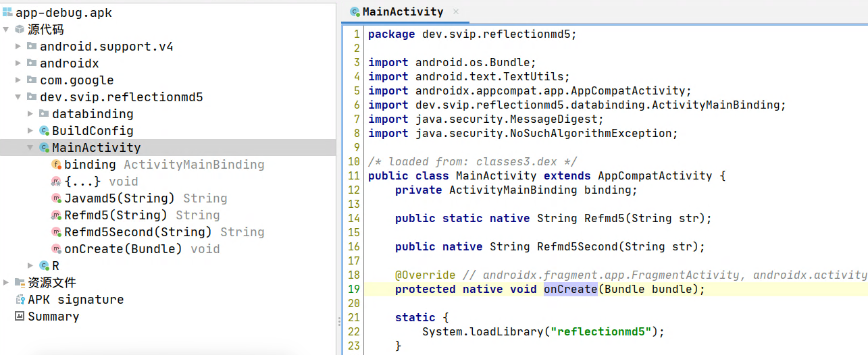Viewport: 868px width, 355px height.
Task: Click the package declaration on line 1
Action: coord(473,34)
